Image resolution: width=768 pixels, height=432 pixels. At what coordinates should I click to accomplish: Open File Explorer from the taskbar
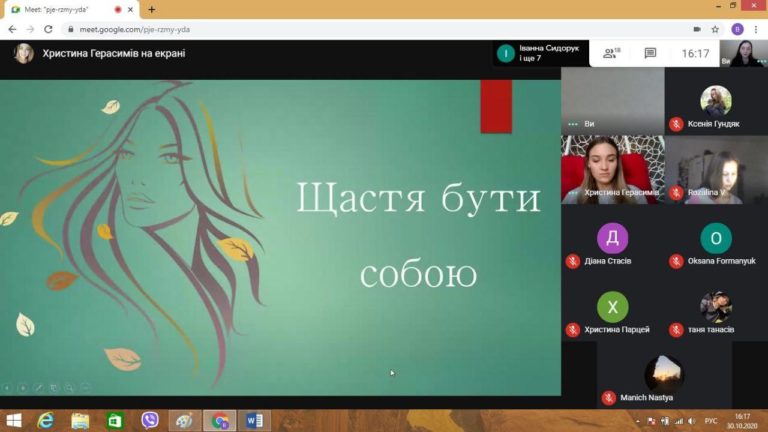pyautogui.click(x=80, y=420)
